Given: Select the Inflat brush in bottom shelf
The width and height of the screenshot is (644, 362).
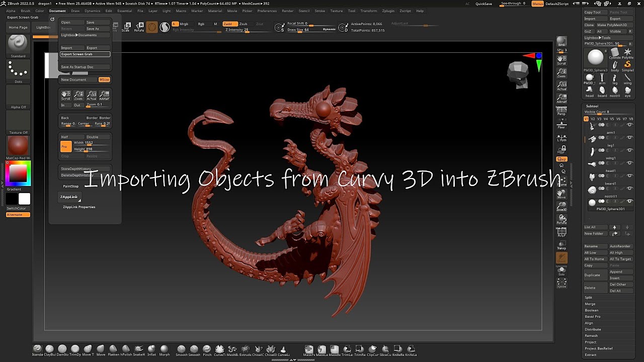Looking at the screenshot, I should tap(151, 349).
